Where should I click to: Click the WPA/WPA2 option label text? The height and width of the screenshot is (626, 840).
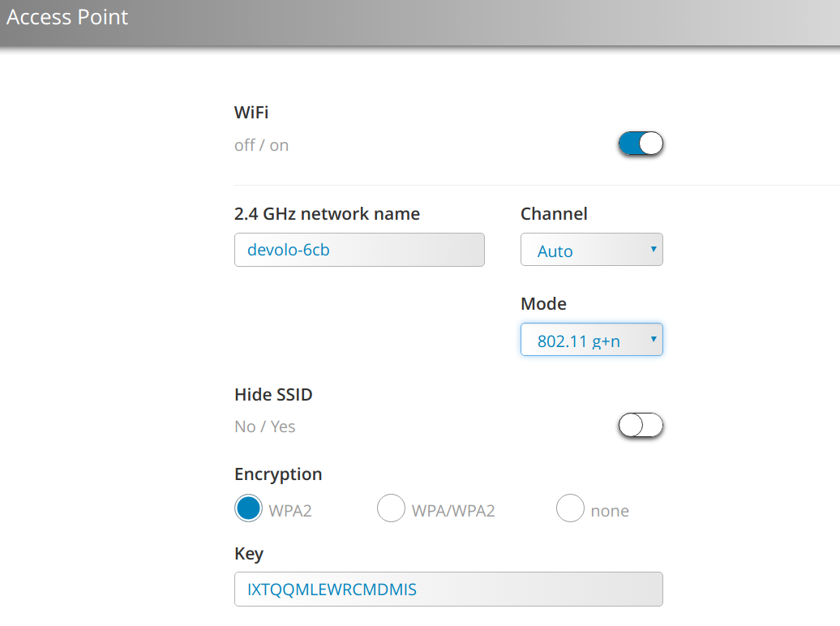tap(453, 511)
